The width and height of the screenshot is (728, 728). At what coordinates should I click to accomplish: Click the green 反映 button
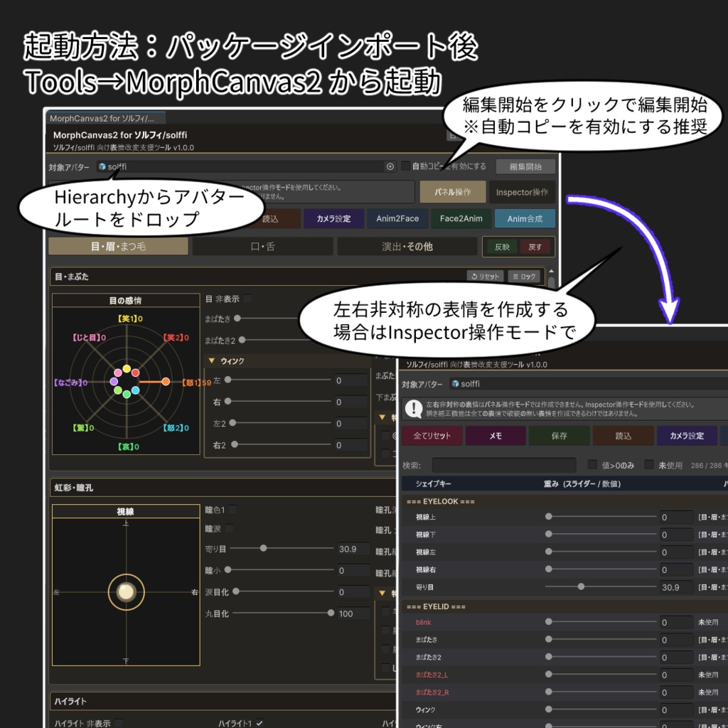[502, 247]
